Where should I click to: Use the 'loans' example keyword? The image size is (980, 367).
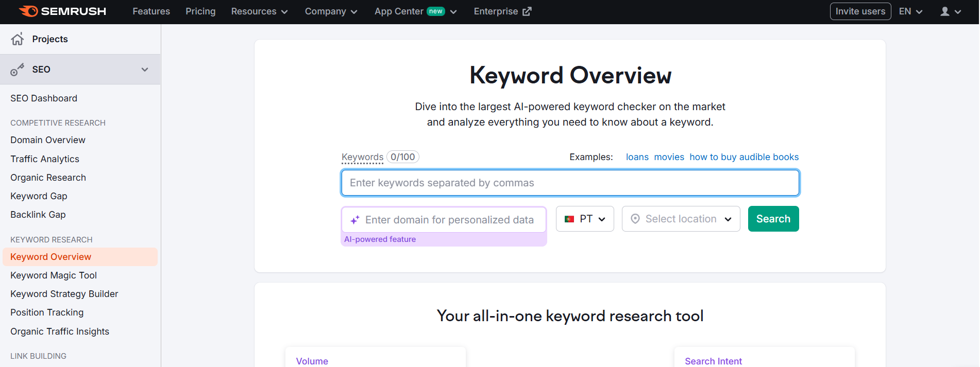pyautogui.click(x=637, y=157)
